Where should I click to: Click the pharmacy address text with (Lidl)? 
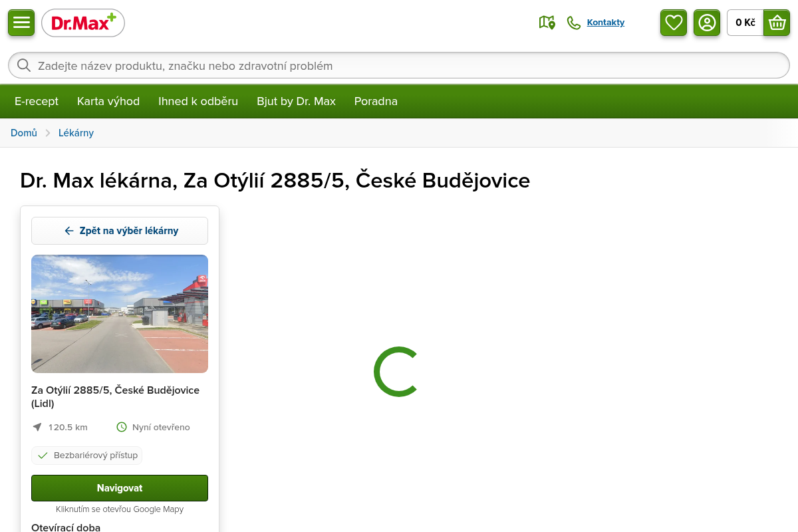116,396
